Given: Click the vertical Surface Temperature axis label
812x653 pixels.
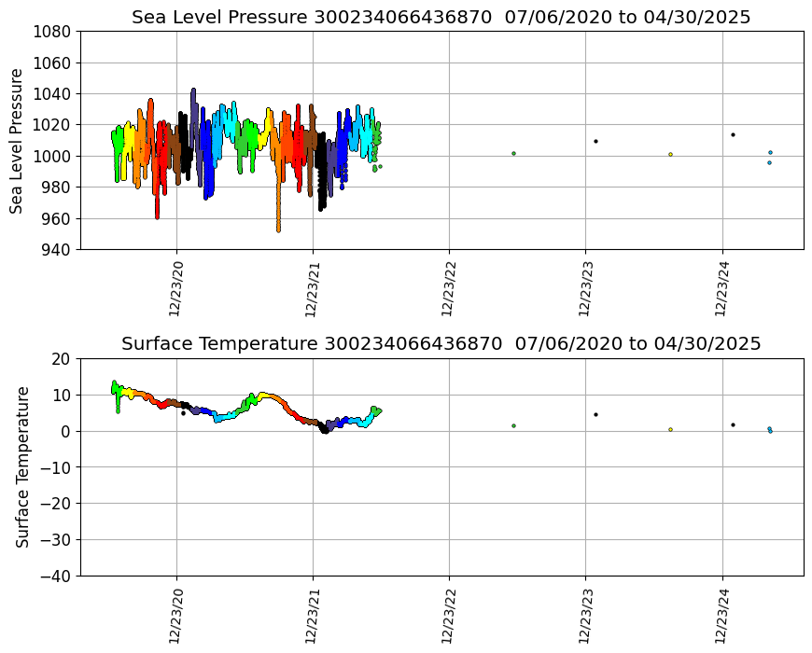Looking at the screenshot, I should coord(22,466).
